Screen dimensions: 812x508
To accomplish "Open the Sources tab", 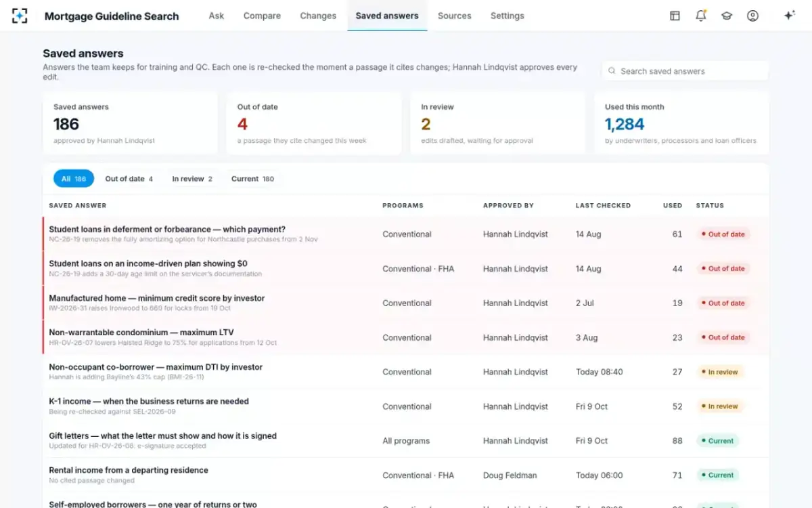I will pyautogui.click(x=454, y=16).
